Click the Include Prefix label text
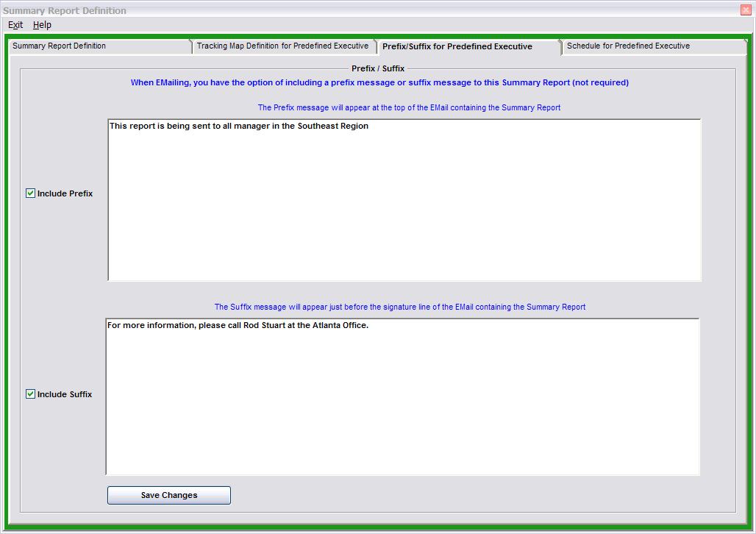Image resolution: width=756 pixels, height=534 pixels. (65, 194)
